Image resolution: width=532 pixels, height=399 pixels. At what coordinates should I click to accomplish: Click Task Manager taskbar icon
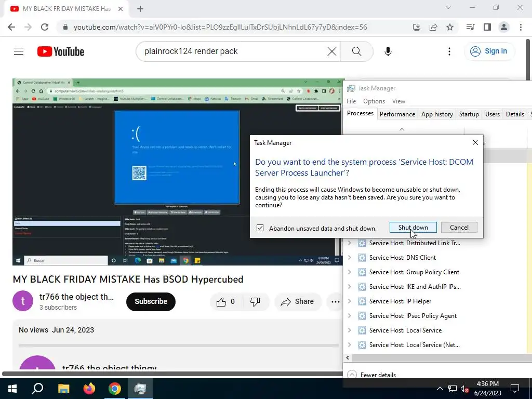click(x=140, y=389)
